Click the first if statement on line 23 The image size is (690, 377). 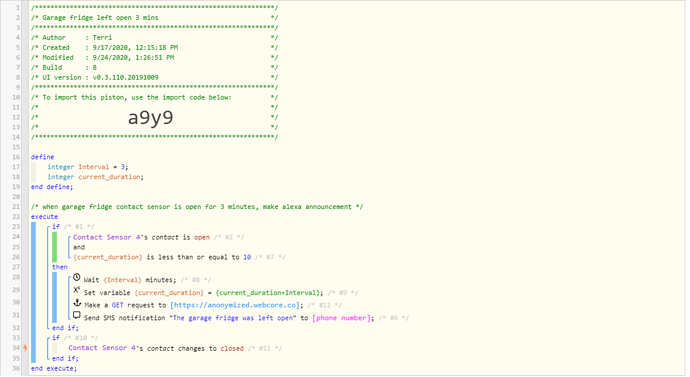[56, 227]
